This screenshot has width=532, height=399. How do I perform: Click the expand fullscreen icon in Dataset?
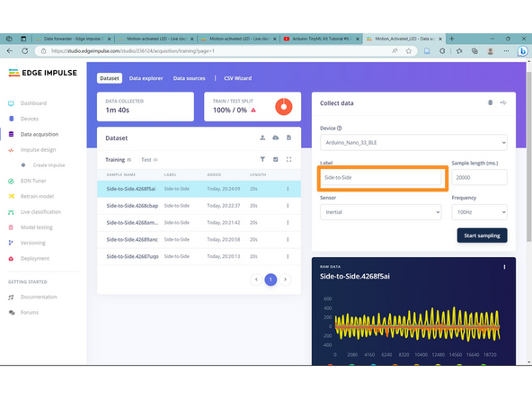point(288,159)
